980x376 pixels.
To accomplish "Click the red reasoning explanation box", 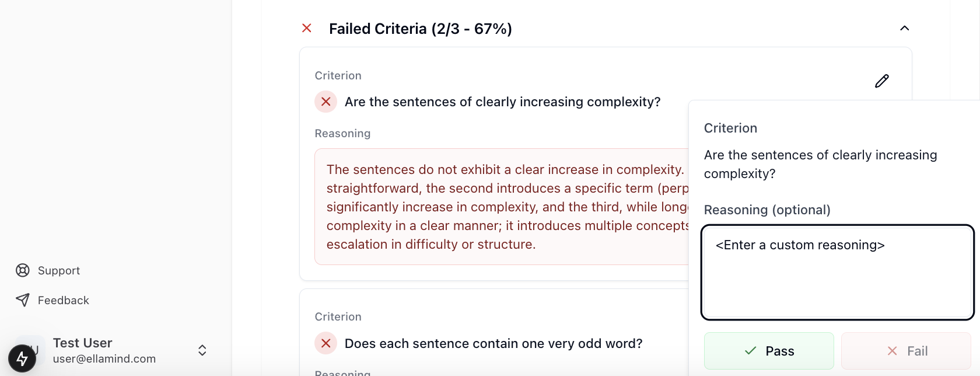I will point(502,207).
